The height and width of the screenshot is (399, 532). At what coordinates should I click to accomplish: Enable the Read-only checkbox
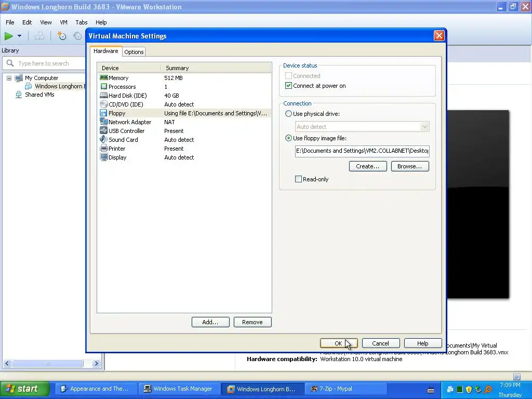(298, 179)
